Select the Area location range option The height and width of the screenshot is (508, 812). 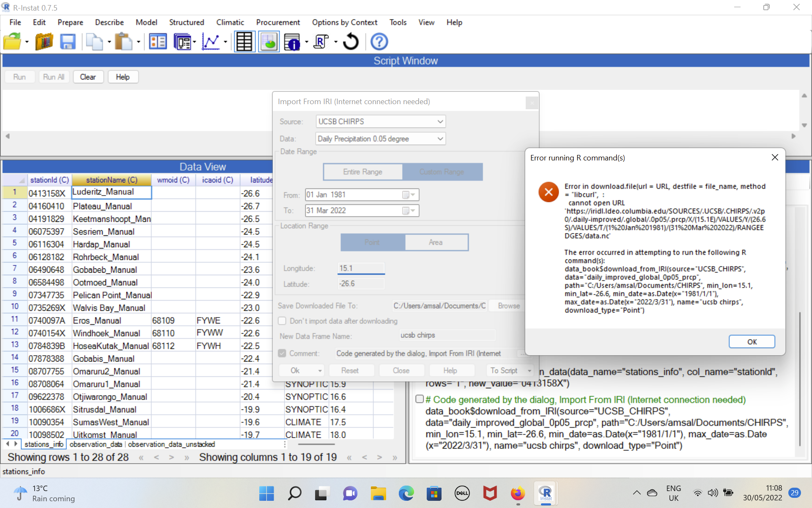coord(436,242)
